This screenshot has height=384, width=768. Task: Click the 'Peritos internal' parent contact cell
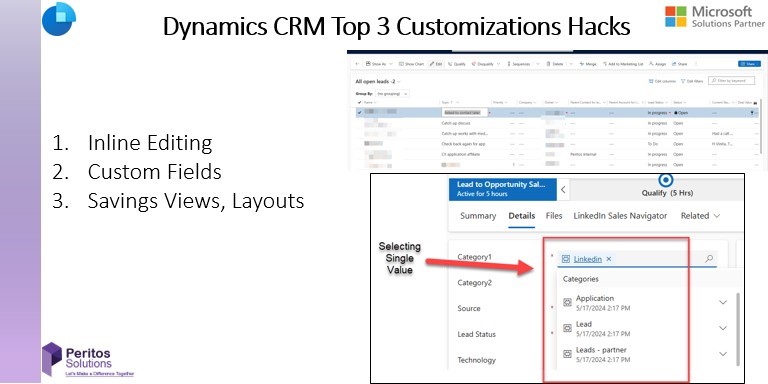583,154
